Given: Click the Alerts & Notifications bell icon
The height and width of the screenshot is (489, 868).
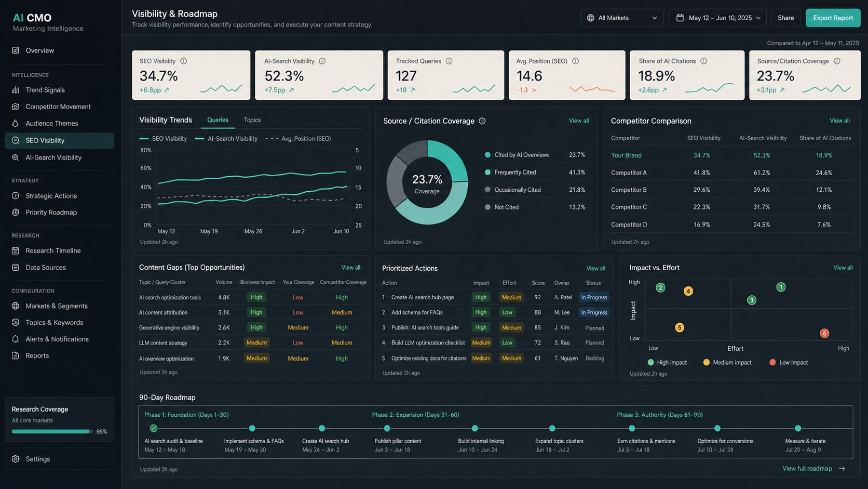Looking at the screenshot, I should click(x=16, y=339).
